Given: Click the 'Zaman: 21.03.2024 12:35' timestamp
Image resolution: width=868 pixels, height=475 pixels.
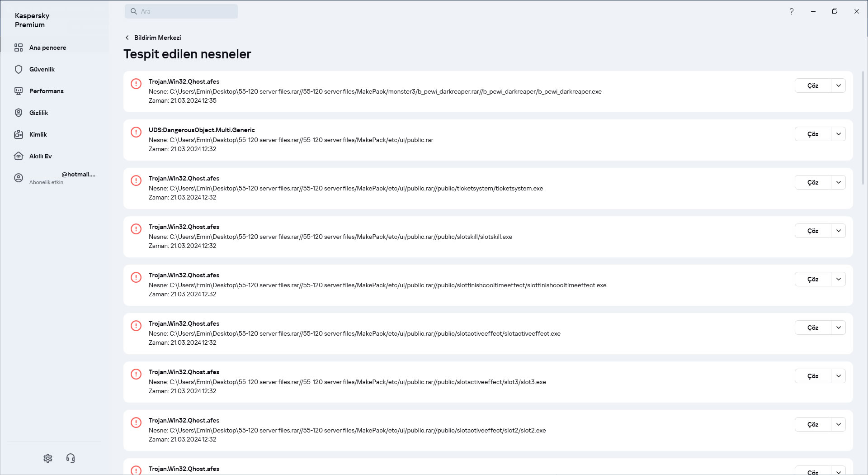Looking at the screenshot, I should 183,100.
